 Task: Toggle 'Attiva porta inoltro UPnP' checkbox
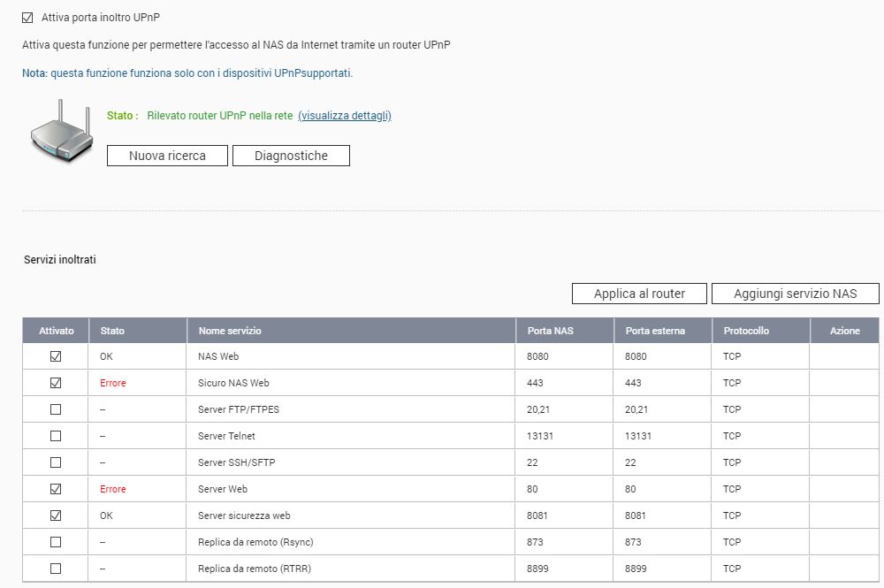(x=27, y=18)
